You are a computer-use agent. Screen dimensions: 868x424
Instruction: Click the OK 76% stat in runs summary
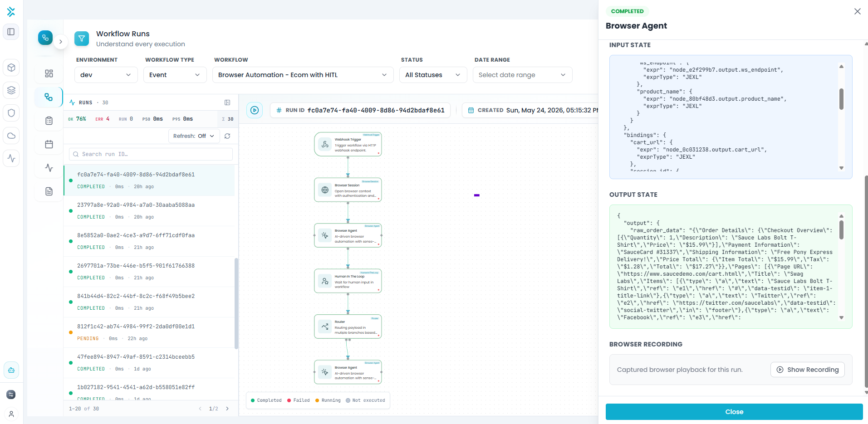77,119
